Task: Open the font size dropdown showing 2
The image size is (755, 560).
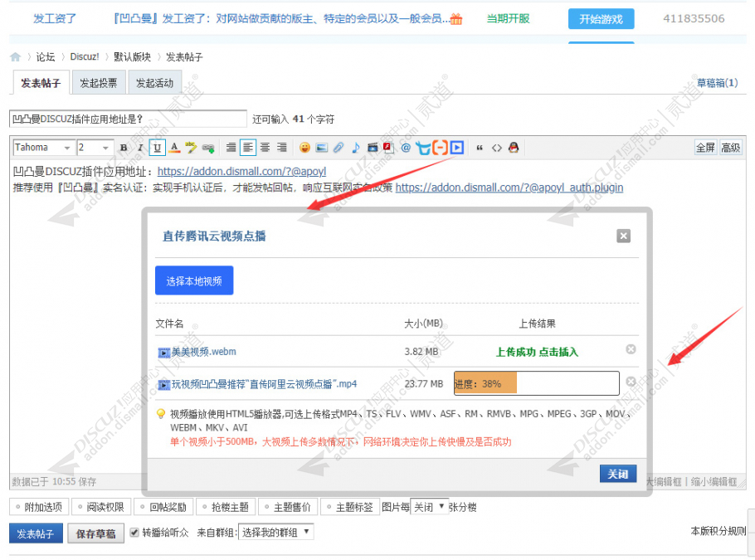Action: tap(95, 148)
